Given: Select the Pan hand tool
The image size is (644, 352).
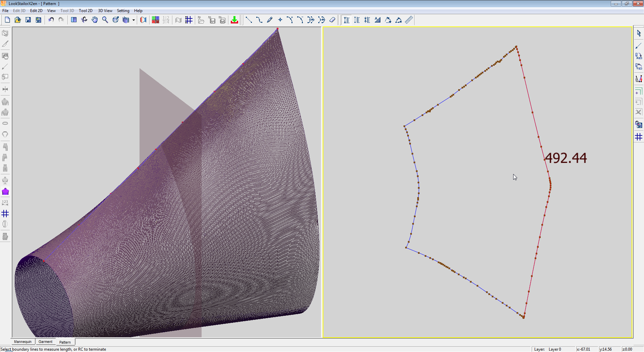Looking at the screenshot, I should pos(95,20).
